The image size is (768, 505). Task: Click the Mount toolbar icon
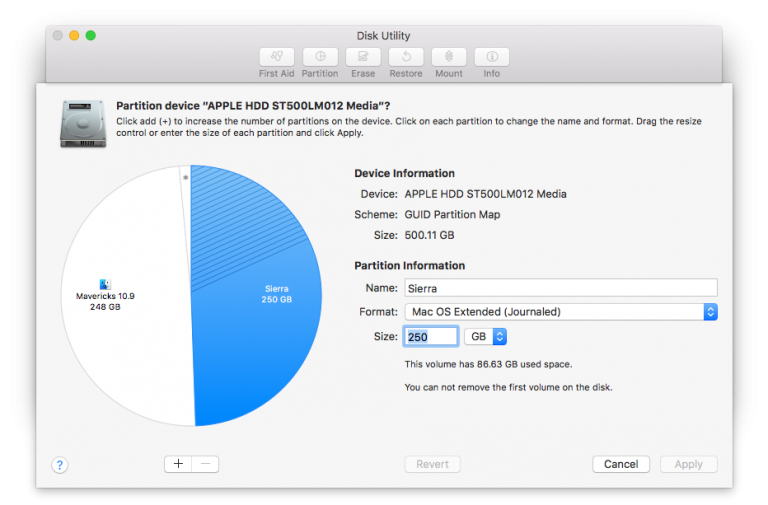click(x=449, y=57)
